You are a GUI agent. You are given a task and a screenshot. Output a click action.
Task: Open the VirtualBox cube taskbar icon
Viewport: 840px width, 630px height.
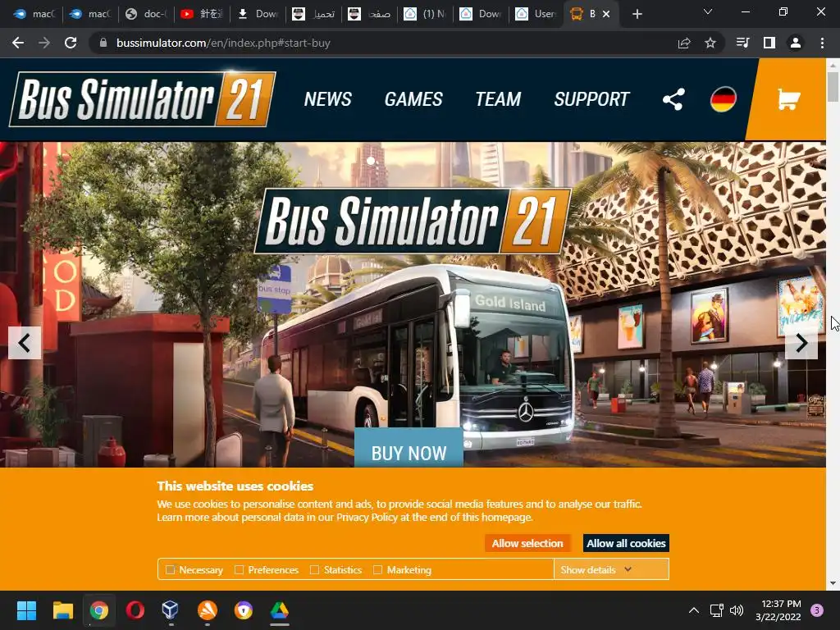coord(171,610)
